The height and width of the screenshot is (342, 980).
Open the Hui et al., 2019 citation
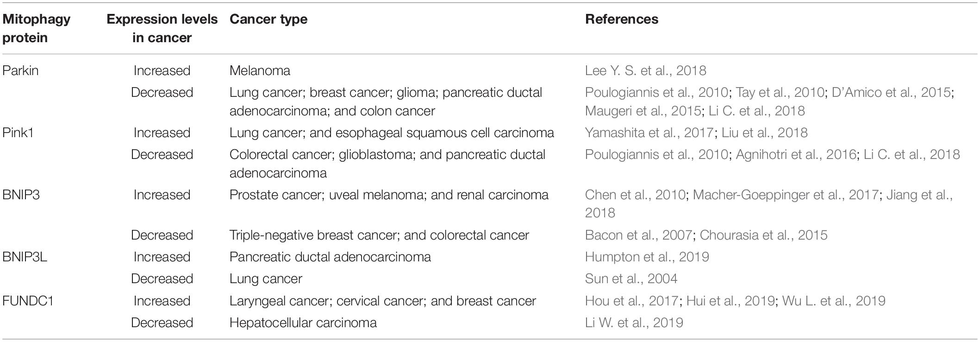730,301
